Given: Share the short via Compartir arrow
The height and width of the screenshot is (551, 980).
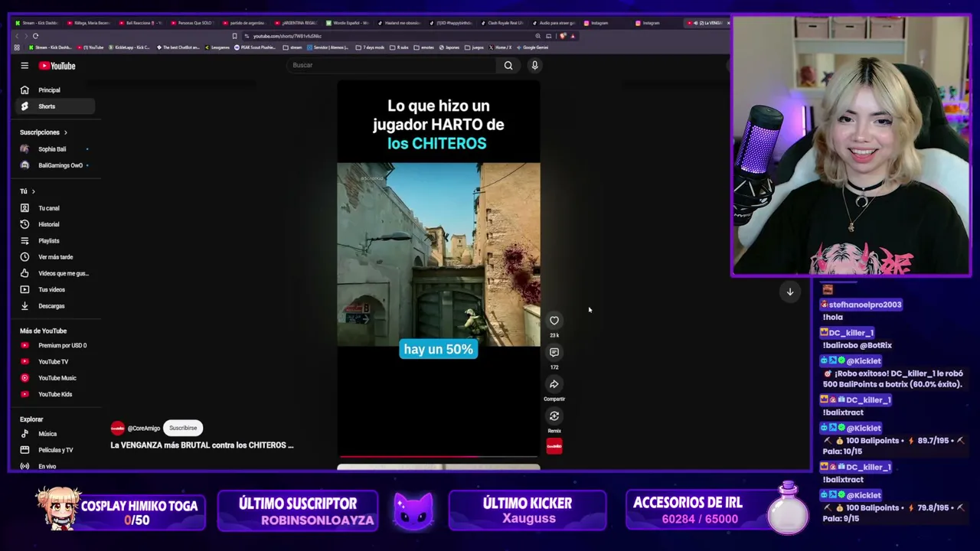Looking at the screenshot, I should coord(554,384).
